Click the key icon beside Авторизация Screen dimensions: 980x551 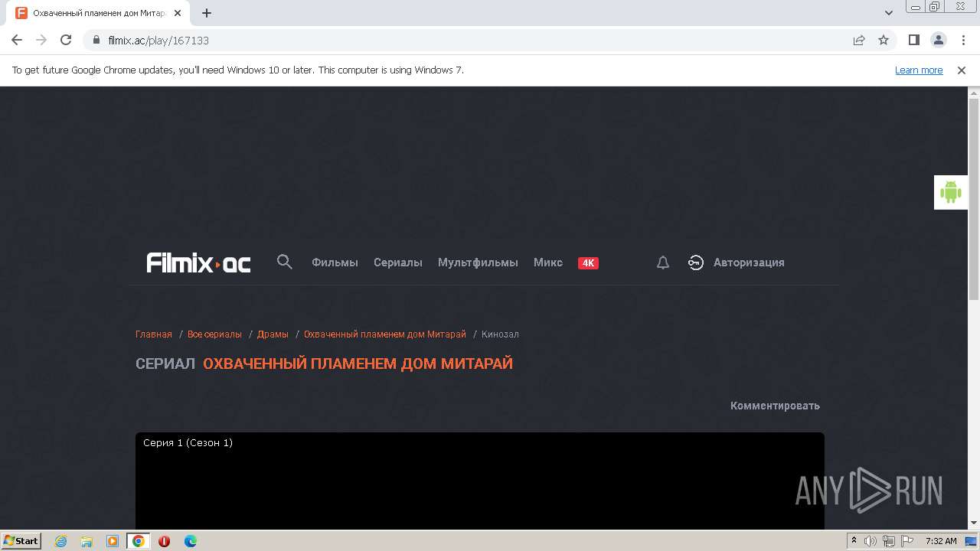point(695,262)
